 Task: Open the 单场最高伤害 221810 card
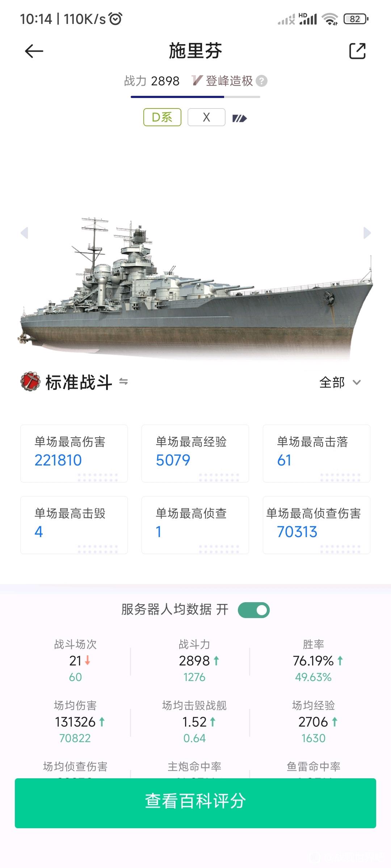tap(74, 454)
